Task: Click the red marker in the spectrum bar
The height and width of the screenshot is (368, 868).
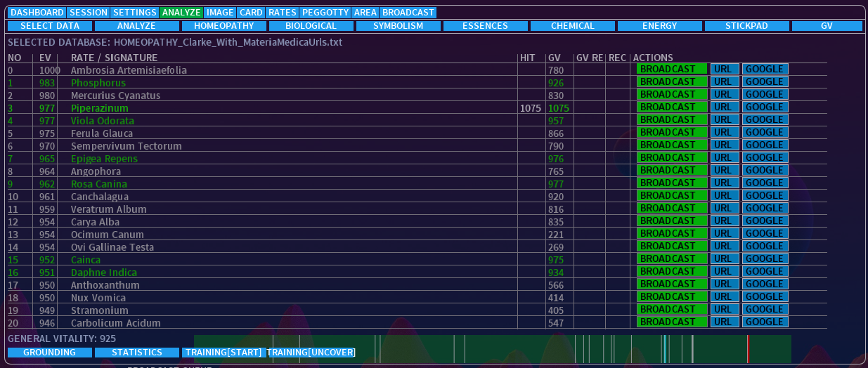Action: click(748, 348)
